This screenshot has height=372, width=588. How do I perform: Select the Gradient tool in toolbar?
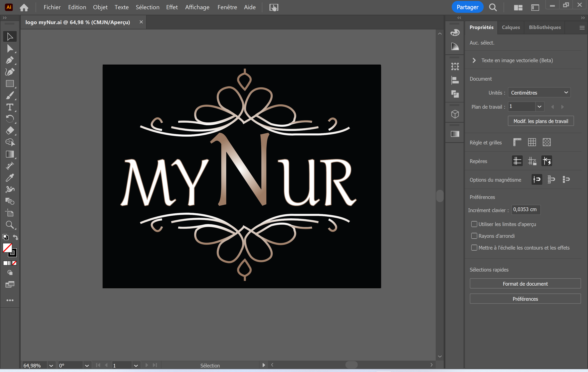(x=10, y=154)
